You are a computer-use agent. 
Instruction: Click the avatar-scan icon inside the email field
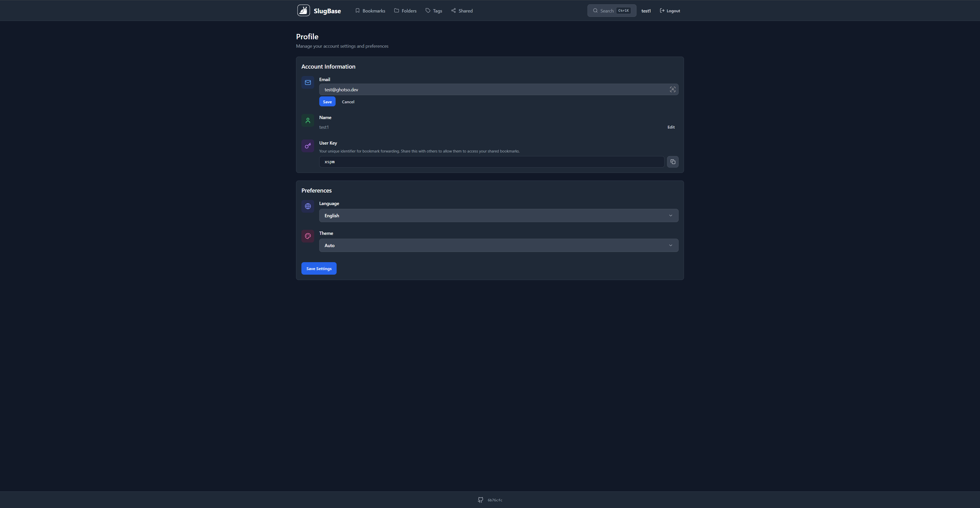673,89
